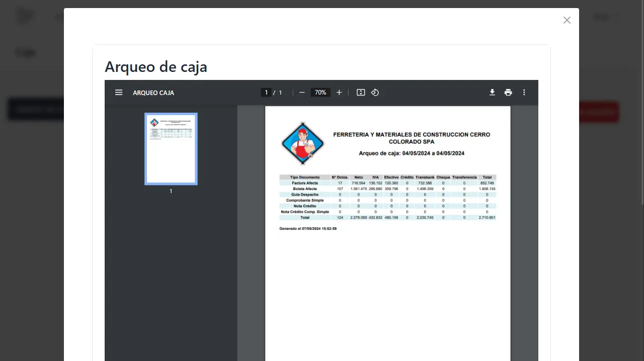This screenshot has height=361, width=644.
Task: Zoom out using the minus icon
Action: (302, 93)
